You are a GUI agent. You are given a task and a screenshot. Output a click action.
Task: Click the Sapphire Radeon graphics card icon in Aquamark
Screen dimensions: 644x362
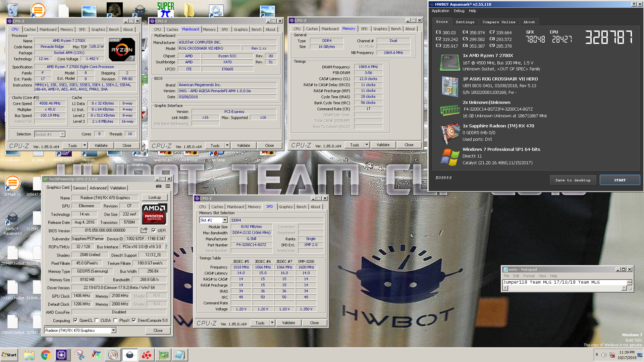tap(449, 133)
